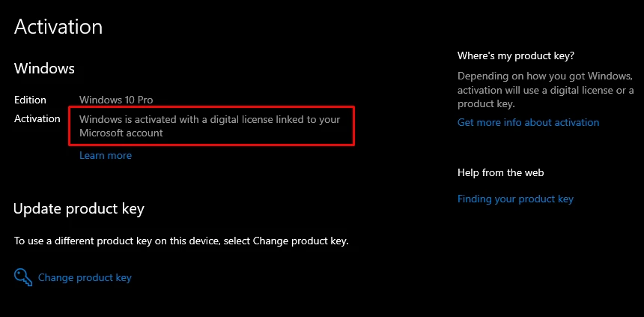Viewport: 644px width, 317px height.
Task: Click the 'select Change product key' phrase in instructions
Action: [286, 241]
